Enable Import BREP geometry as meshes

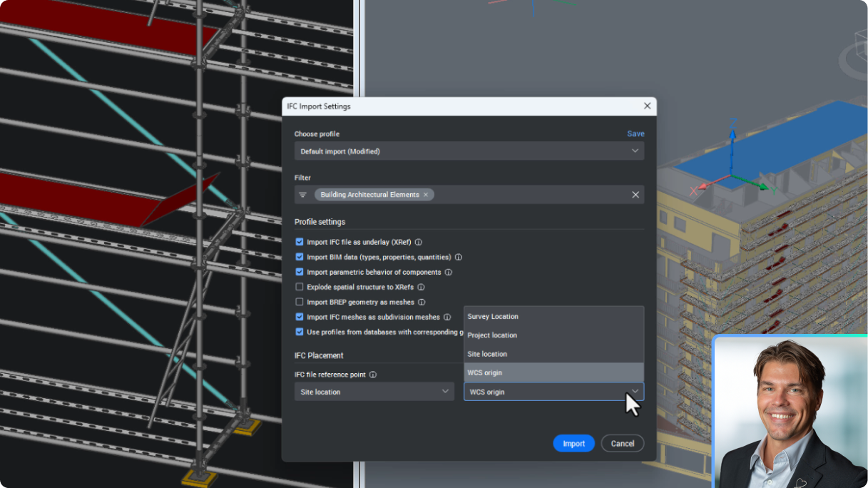300,302
